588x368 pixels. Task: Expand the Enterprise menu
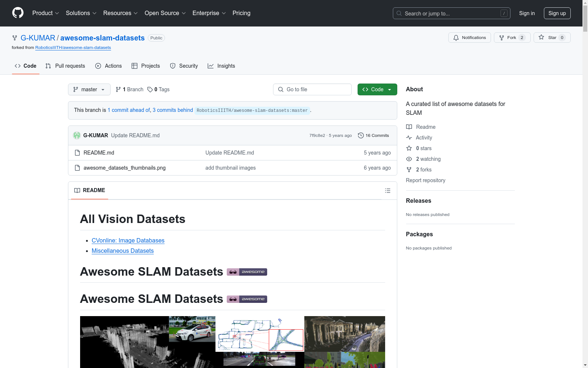point(209,13)
